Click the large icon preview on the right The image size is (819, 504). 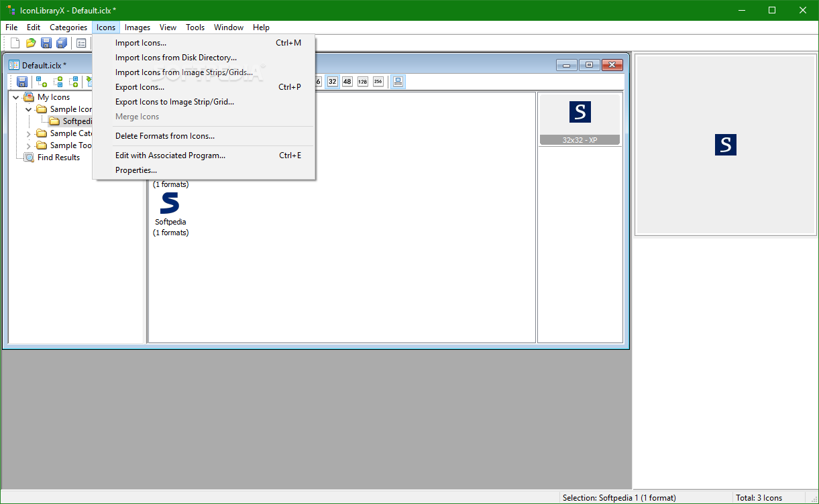tap(726, 145)
